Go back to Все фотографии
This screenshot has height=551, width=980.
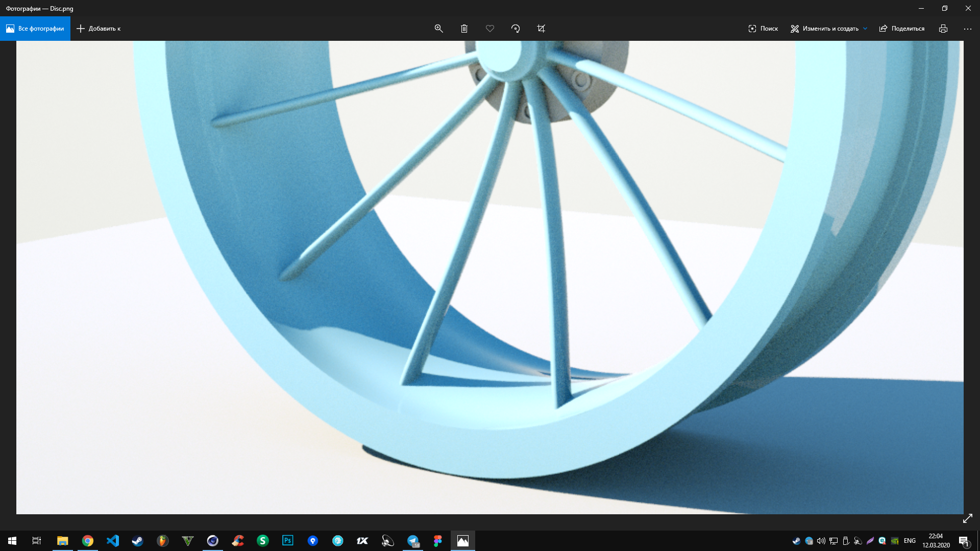(35, 29)
